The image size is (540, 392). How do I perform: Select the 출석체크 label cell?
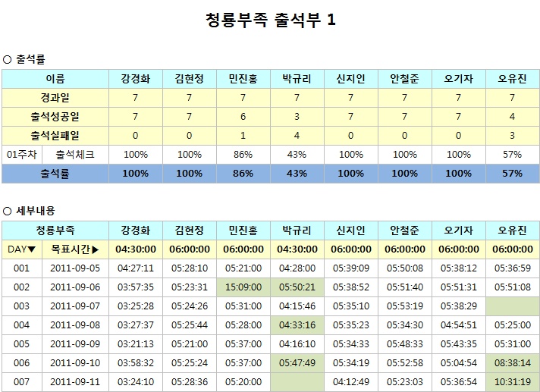pos(75,155)
